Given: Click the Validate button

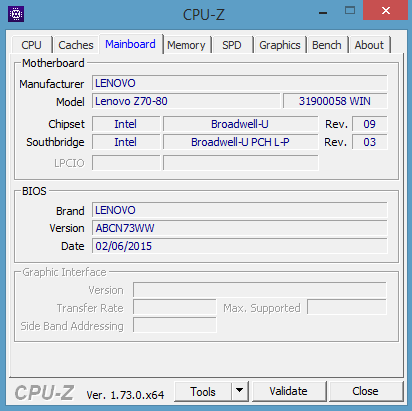Looking at the screenshot, I should point(289,391).
